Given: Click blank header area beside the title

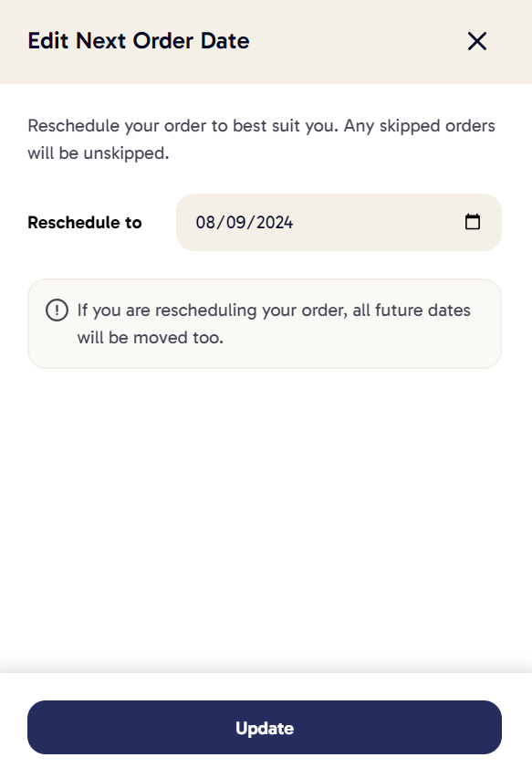Looking at the screenshot, I should click(x=358, y=41).
